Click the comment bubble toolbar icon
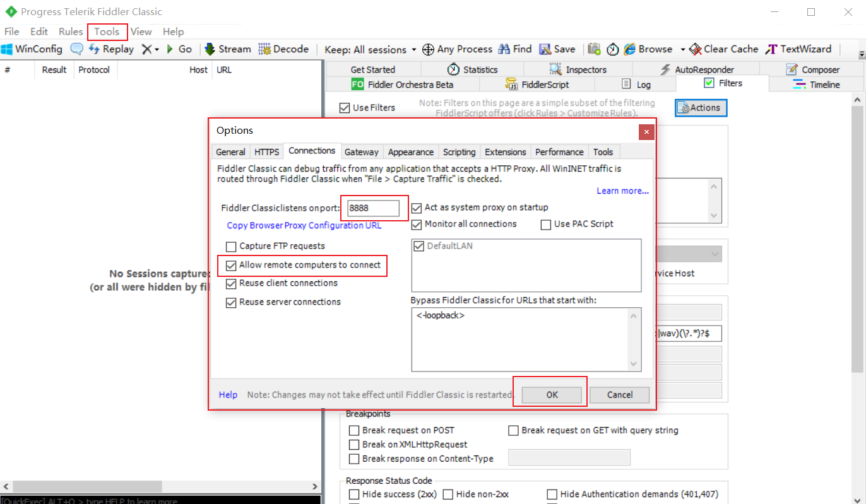Screen dimensions: 866x504 76,49
